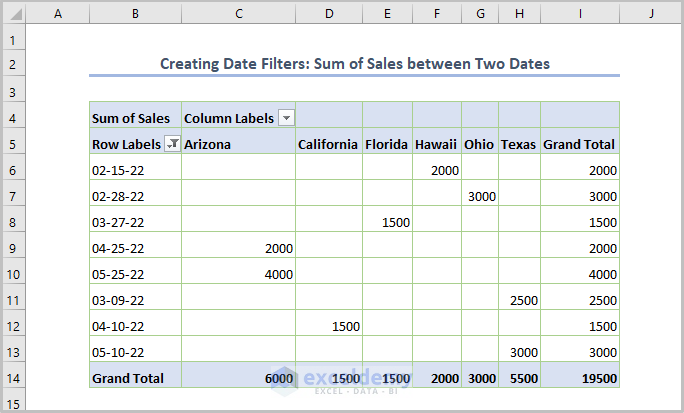Open the Column Labels filter dropdown
Screen dimensions: 684x413
287,118
